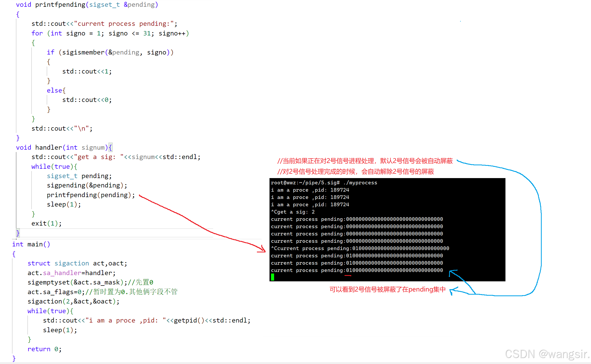Click the 'exit(1);' statement

coord(46,223)
